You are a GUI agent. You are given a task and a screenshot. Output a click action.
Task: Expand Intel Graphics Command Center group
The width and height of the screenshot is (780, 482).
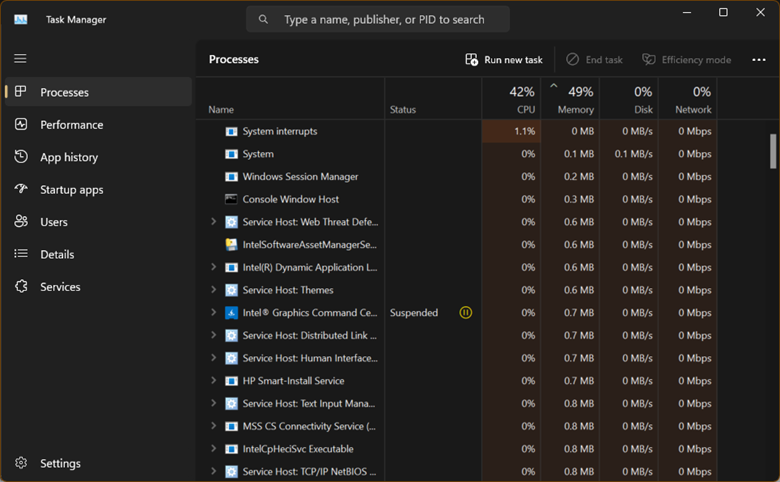tap(213, 312)
